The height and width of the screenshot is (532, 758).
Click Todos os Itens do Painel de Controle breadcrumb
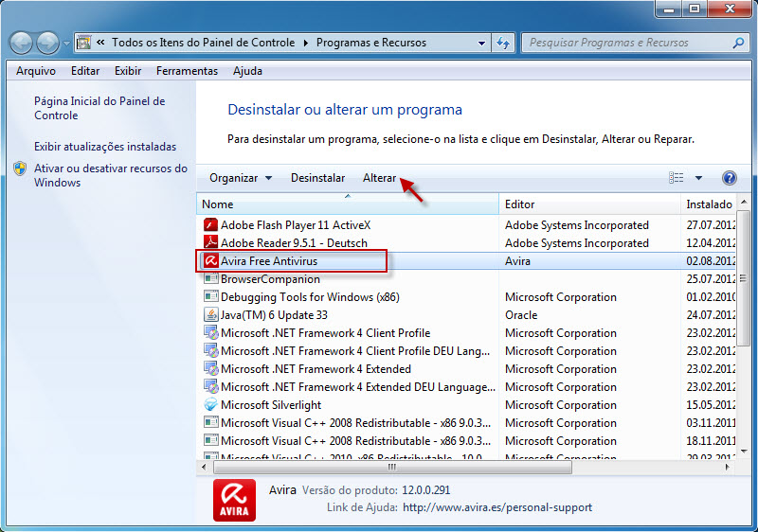203,43
